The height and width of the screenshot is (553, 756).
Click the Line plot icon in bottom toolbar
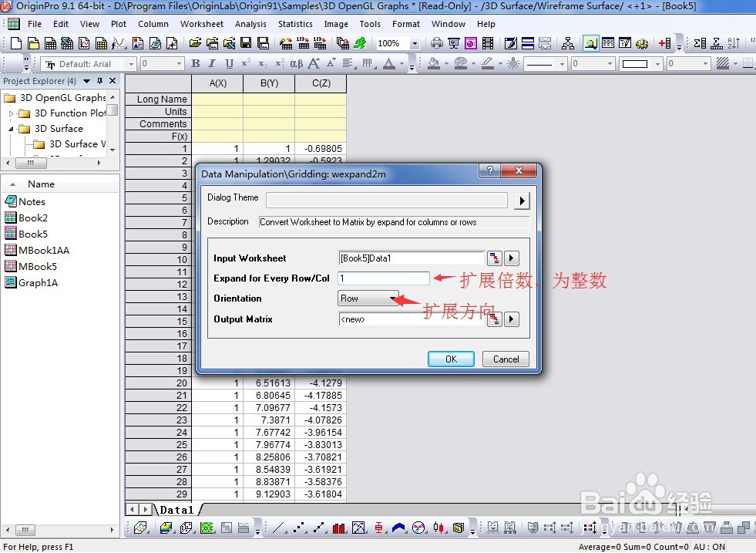(278, 528)
